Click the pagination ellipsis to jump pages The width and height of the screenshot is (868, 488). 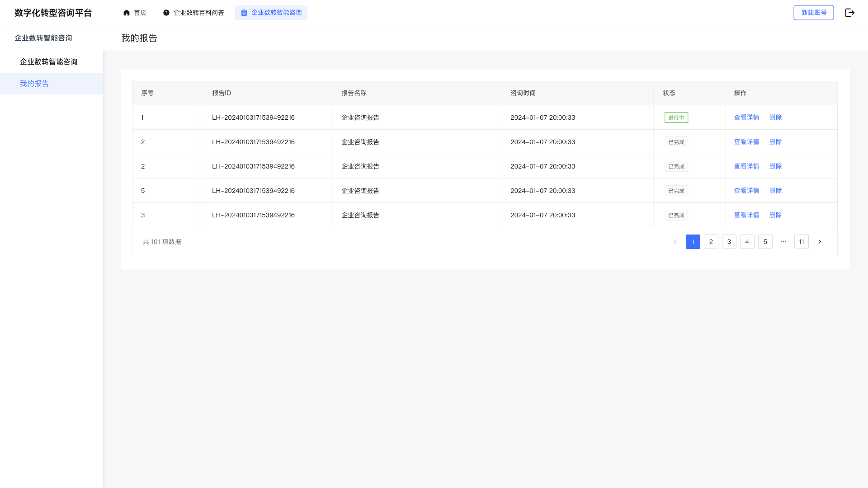(x=783, y=242)
